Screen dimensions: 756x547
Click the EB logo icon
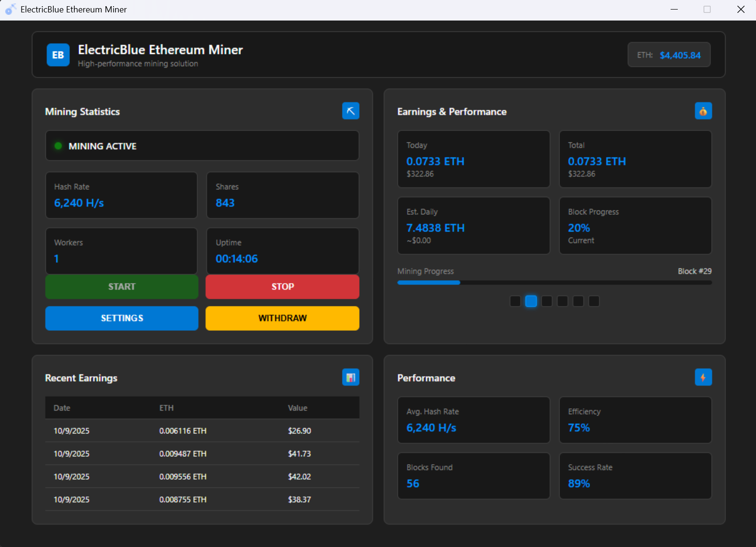(x=58, y=55)
